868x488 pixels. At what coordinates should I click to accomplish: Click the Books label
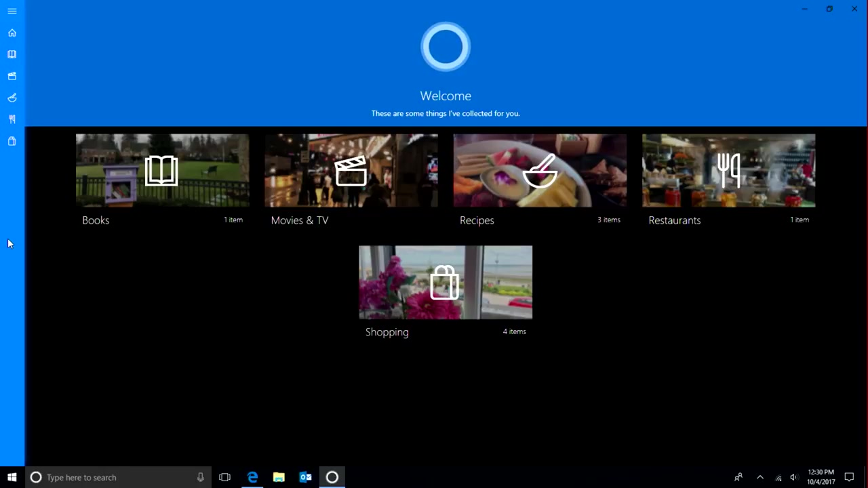click(x=96, y=220)
